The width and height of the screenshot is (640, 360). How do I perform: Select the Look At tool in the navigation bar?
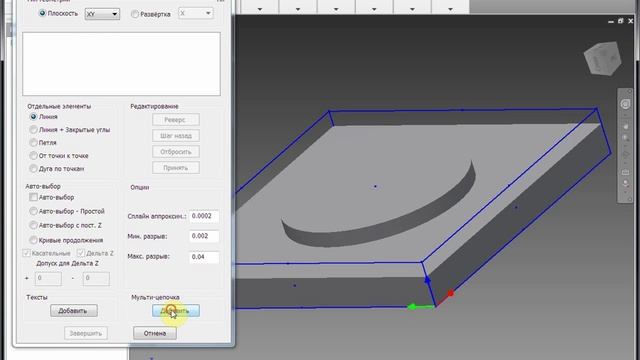[625, 172]
